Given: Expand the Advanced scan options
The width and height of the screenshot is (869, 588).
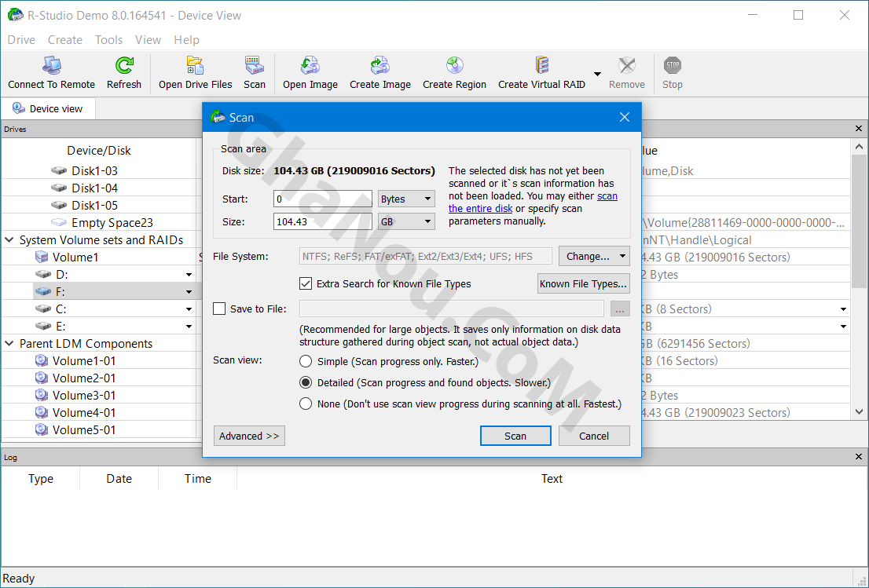Looking at the screenshot, I should (249, 436).
